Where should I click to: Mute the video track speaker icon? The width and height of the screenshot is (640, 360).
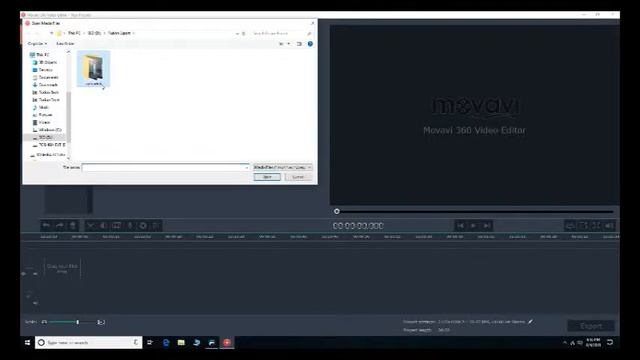(x=35, y=273)
